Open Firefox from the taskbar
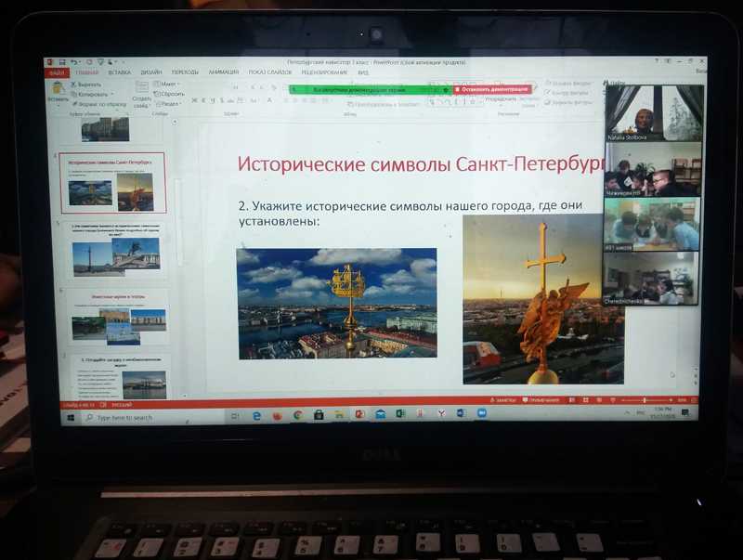Image resolution: width=743 pixels, height=560 pixels. (277, 415)
